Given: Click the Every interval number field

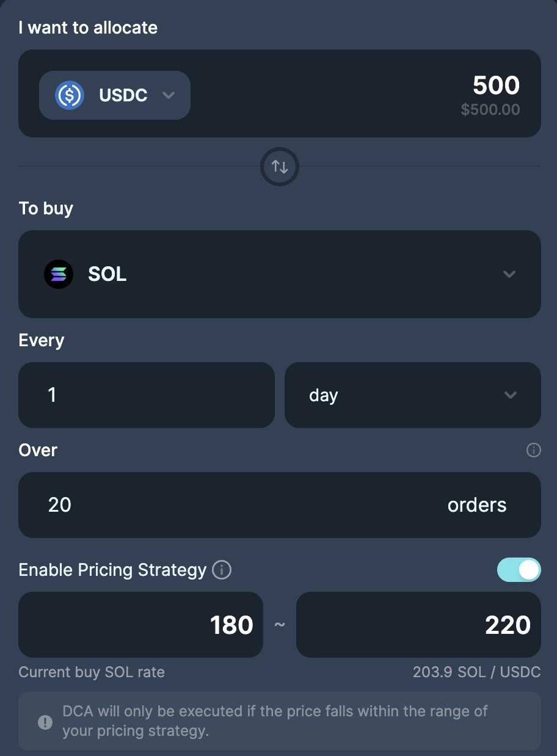Looking at the screenshot, I should [147, 395].
